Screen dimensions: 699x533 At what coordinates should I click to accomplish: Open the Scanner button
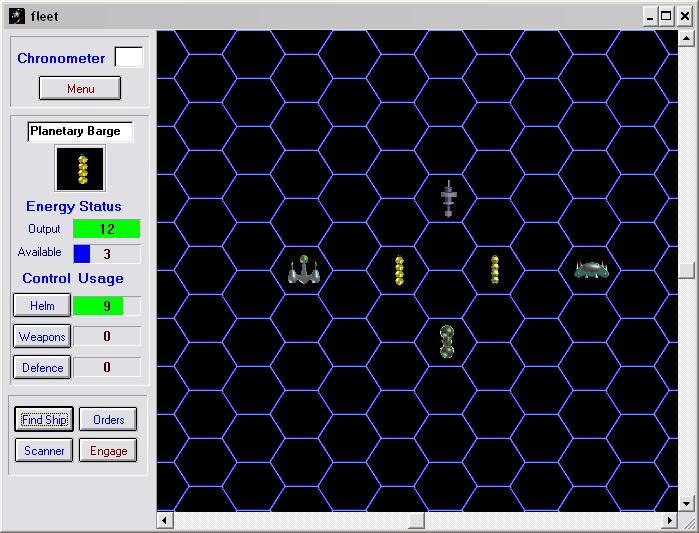(x=44, y=450)
